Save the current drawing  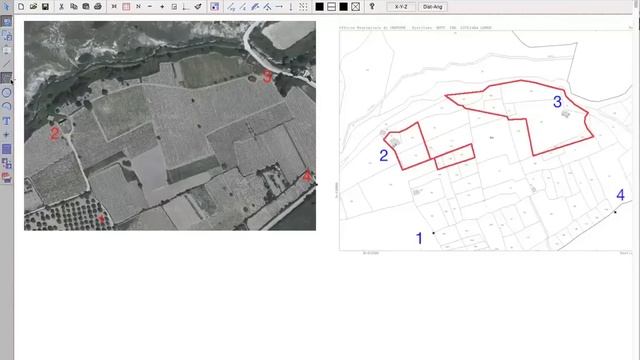coord(45,7)
